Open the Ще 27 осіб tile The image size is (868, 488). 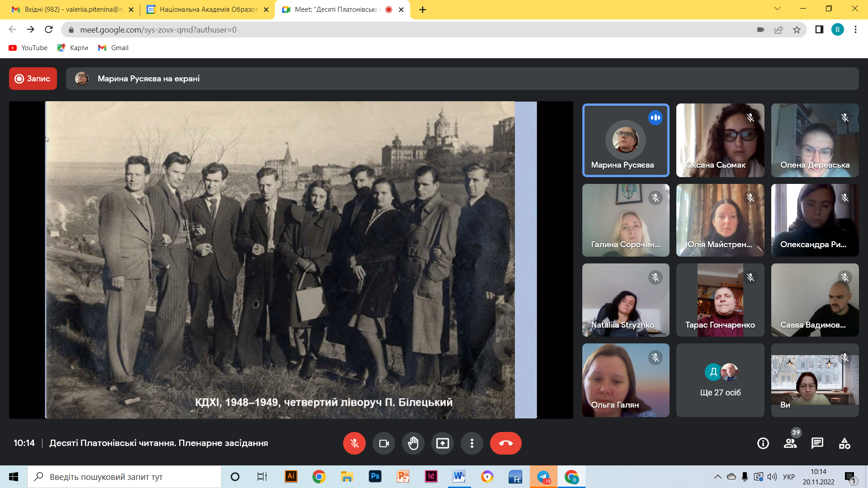pos(720,380)
